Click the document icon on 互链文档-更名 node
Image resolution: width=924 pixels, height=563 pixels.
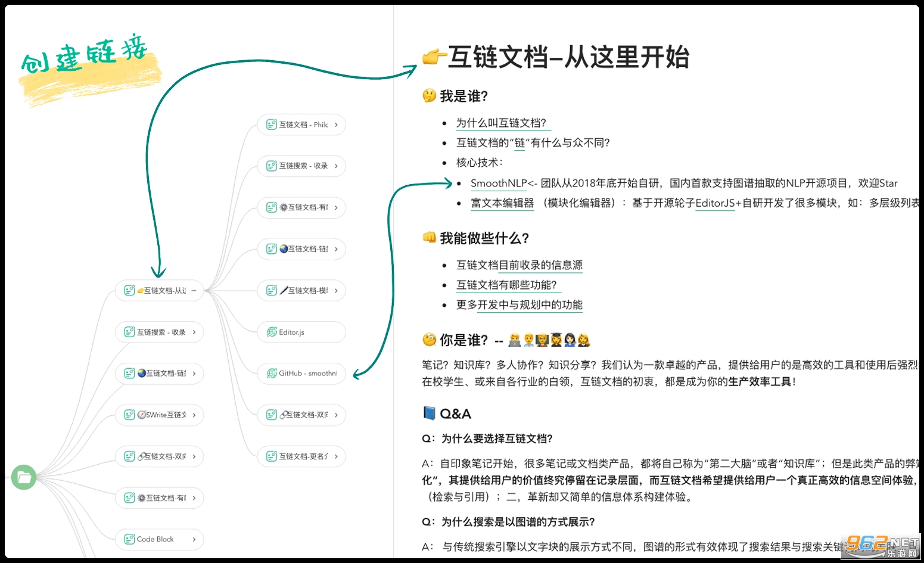click(x=272, y=456)
